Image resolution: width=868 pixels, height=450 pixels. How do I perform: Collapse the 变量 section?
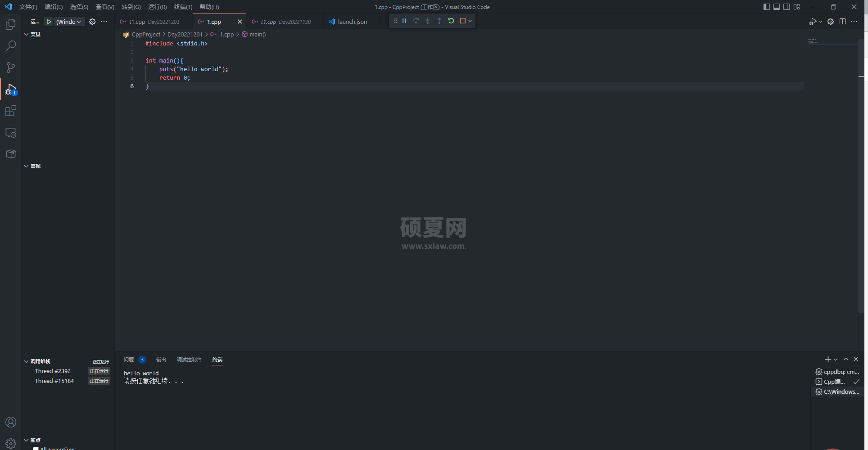coord(26,34)
